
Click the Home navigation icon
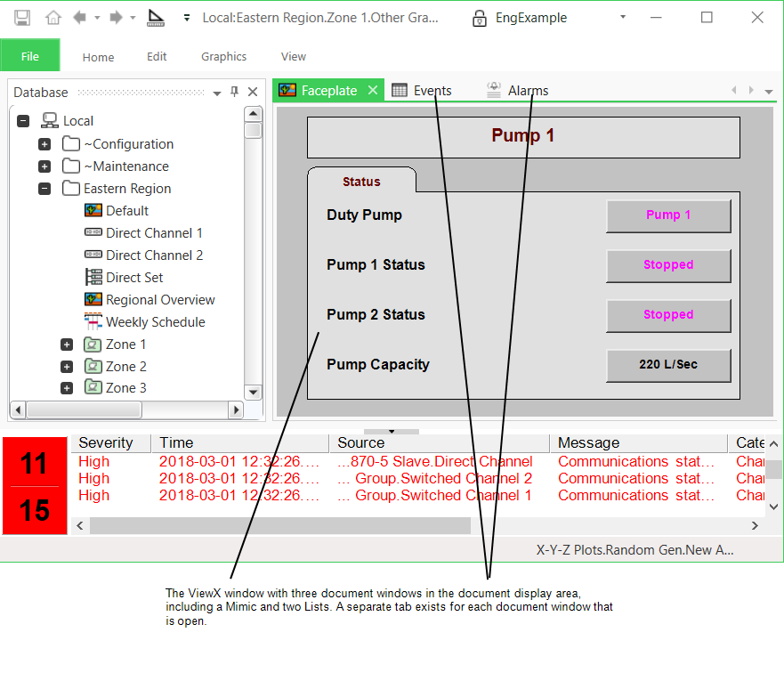(53, 17)
